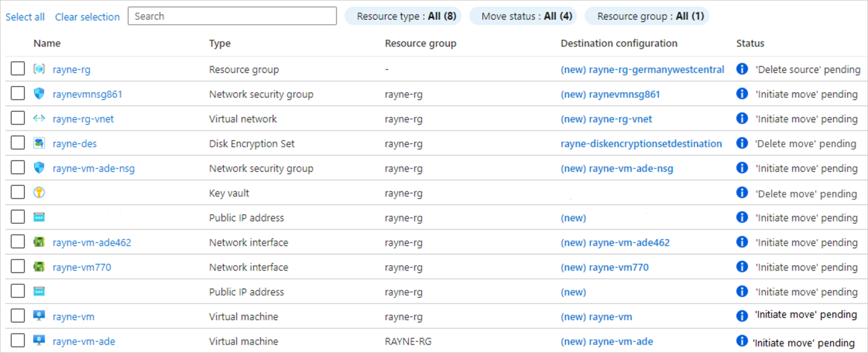This screenshot has height=353, width=868.
Task: Click the Key vault row icon
Action: [x=39, y=193]
